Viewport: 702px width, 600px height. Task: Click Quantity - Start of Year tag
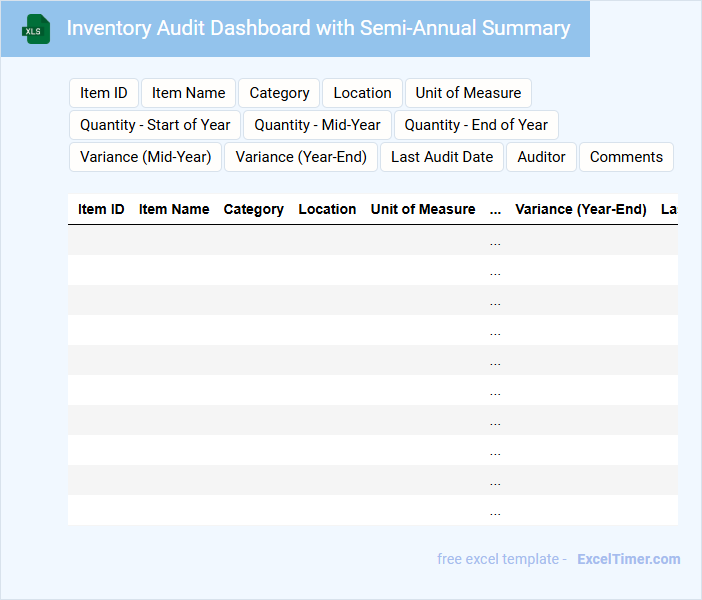coord(155,125)
